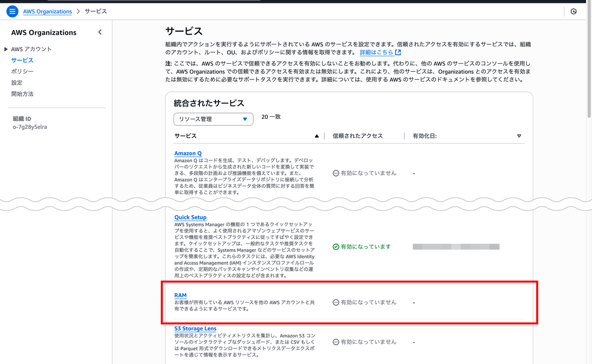Screen dimensions: 592x364
Task: Sort services ascending via サービス column arrow
Action: pyautogui.click(x=317, y=136)
